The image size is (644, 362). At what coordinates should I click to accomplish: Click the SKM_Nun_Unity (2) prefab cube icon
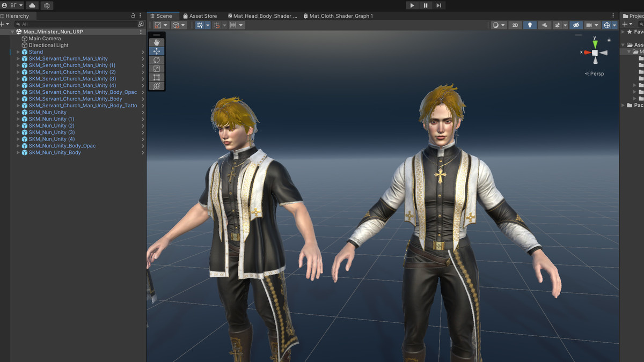pos(24,125)
